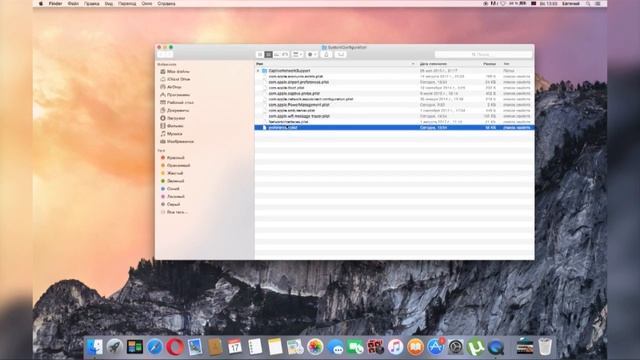Open the Trash in the Dock
This screenshot has width=640, height=360.
click(x=545, y=347)
